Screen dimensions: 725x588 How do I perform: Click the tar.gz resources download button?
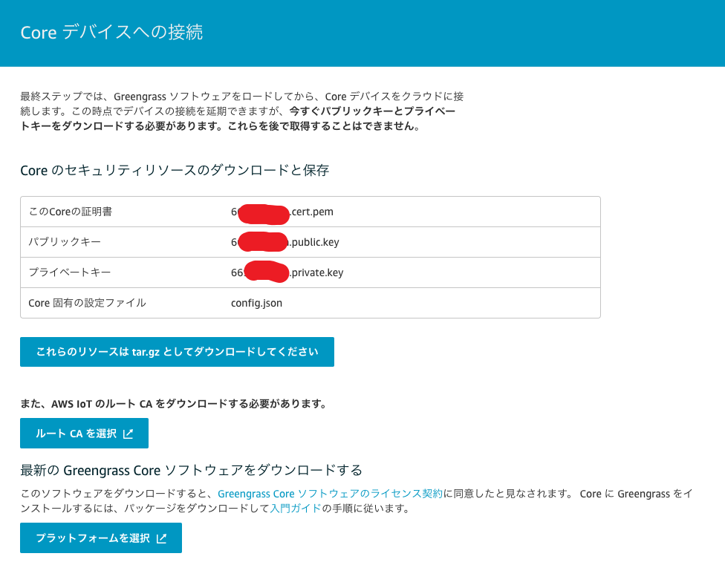(177, 352)
